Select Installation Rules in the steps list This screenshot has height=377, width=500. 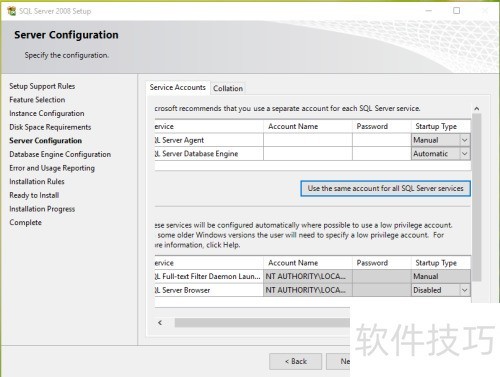tap(37, 182)
